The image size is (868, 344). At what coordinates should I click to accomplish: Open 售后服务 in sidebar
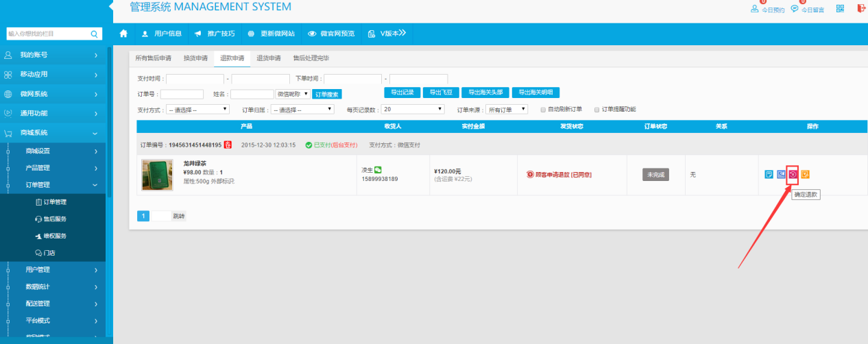coord(55,219)
